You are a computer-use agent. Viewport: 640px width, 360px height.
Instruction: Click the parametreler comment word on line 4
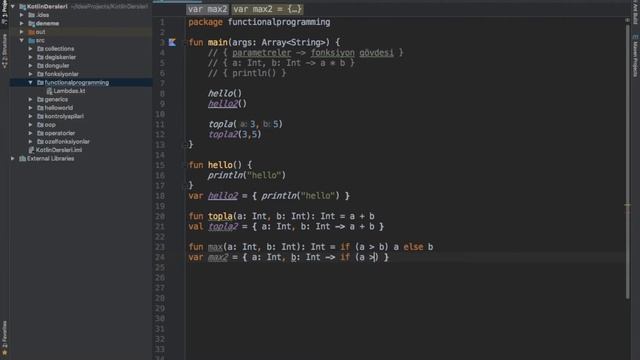tap(262, 53)
